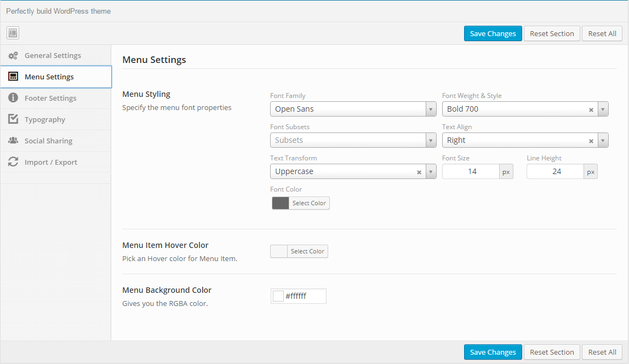Click the Footer Settings info icon
This screenshot has width=629, height=364.
13,98
